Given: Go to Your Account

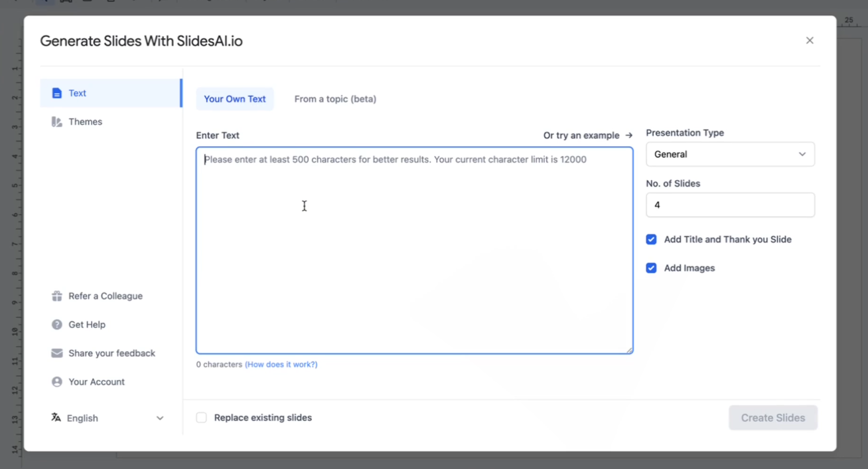Looking at the screenshot, I should (x=88, y=382).
